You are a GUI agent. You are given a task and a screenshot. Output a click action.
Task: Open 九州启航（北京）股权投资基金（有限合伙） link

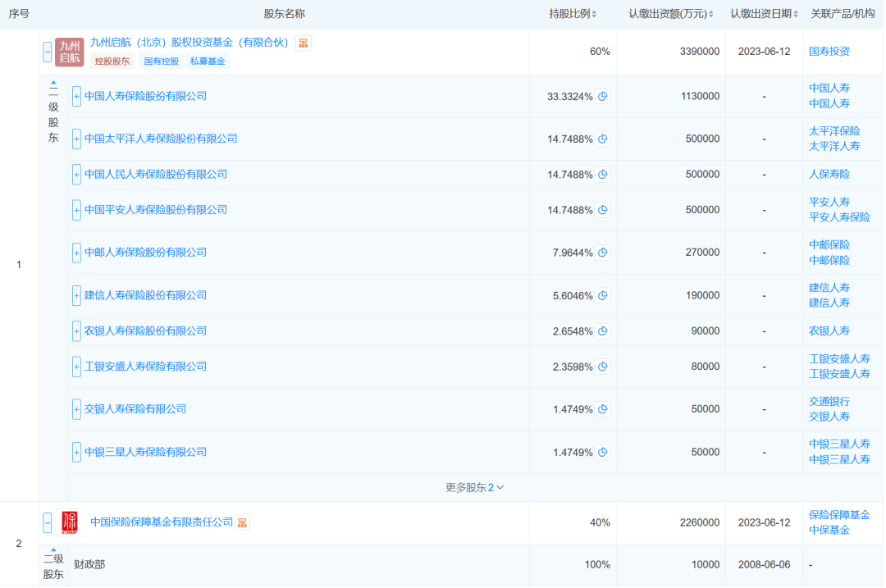(x=190, y=43)
